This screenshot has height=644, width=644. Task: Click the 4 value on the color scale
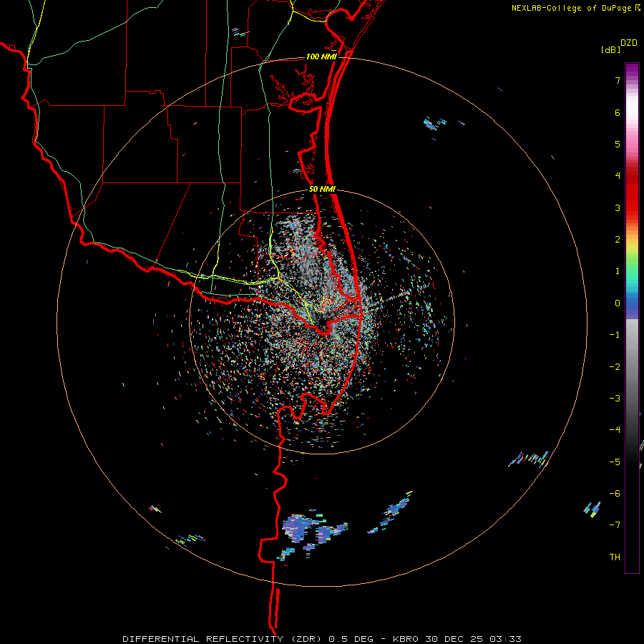pos(618,176)
